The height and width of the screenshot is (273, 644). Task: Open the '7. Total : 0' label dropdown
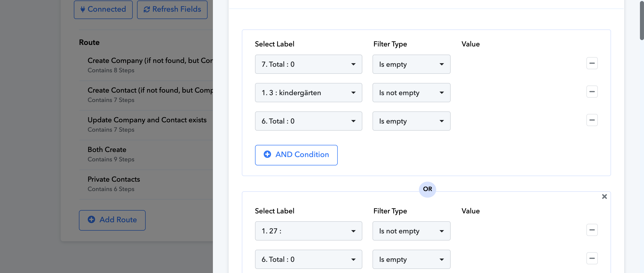pos(308,64)
